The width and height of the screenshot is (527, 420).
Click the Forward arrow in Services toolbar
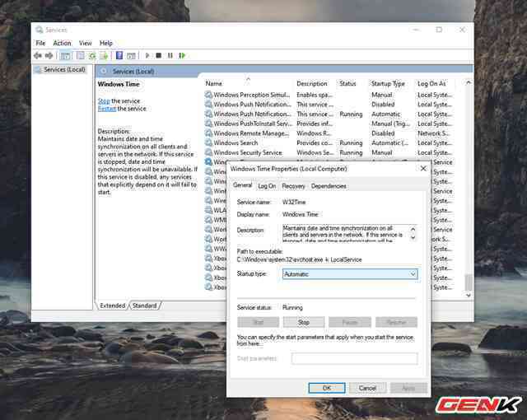click(x=49, y=55)
